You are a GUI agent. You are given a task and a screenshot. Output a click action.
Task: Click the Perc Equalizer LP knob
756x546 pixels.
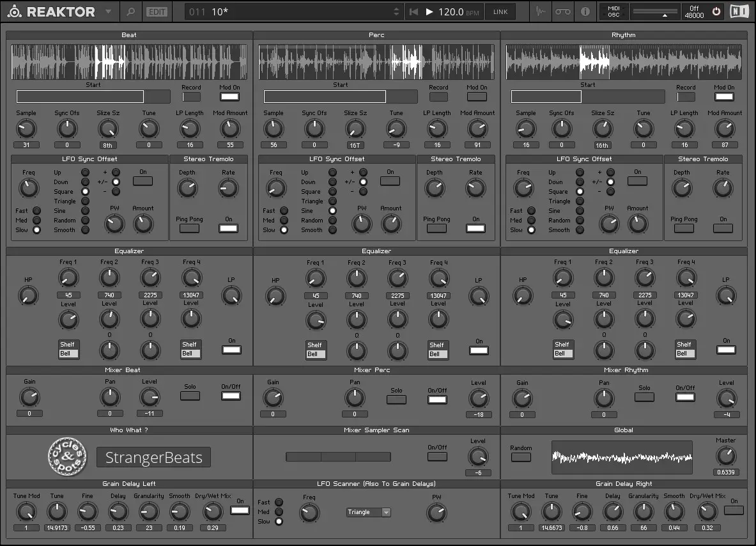[478, 296]
